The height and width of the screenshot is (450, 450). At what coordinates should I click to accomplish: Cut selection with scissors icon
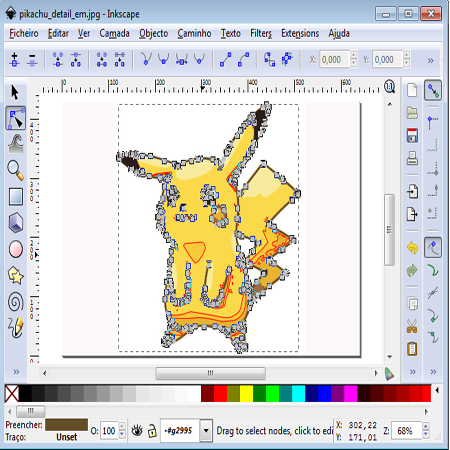(x=412, y=326)
